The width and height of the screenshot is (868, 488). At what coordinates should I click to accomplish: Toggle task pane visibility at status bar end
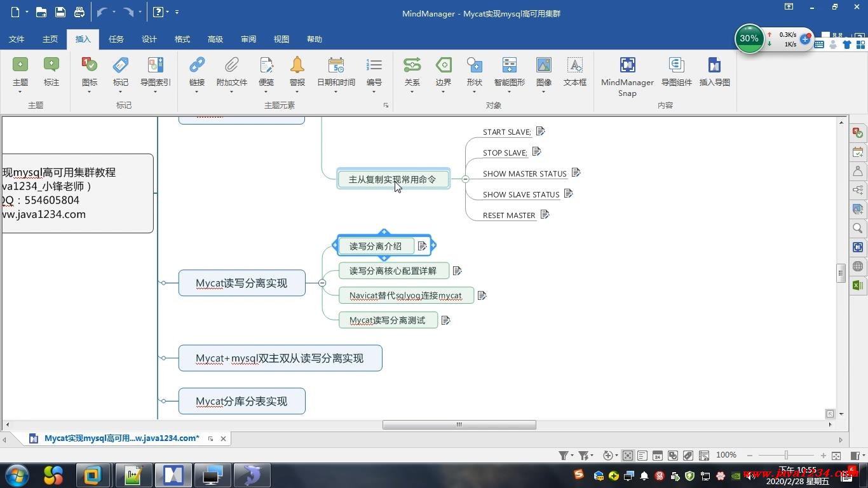[x=855, y=456]
